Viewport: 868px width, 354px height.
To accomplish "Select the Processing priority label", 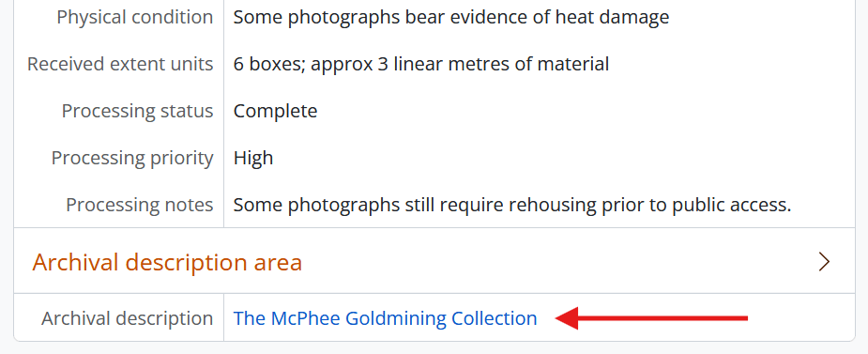I will (132, 159).
